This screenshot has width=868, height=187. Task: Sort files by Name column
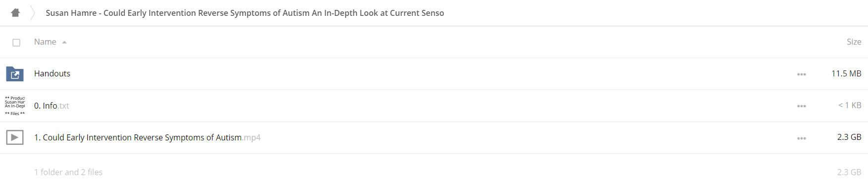(x=45, y=42)
